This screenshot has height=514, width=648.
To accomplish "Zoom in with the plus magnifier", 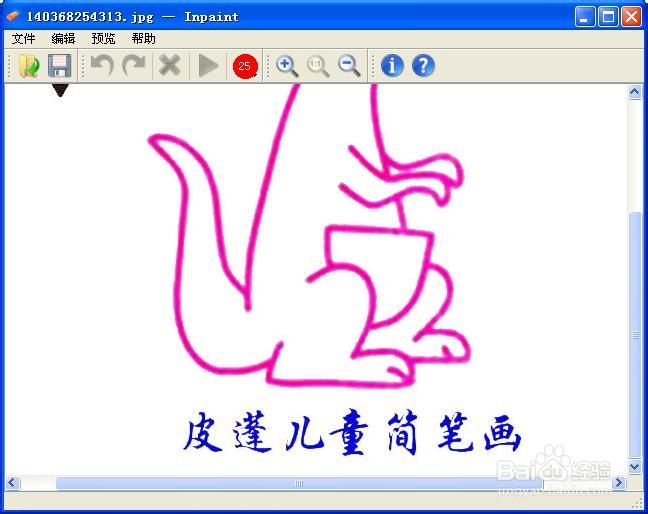I will (287, 66).
